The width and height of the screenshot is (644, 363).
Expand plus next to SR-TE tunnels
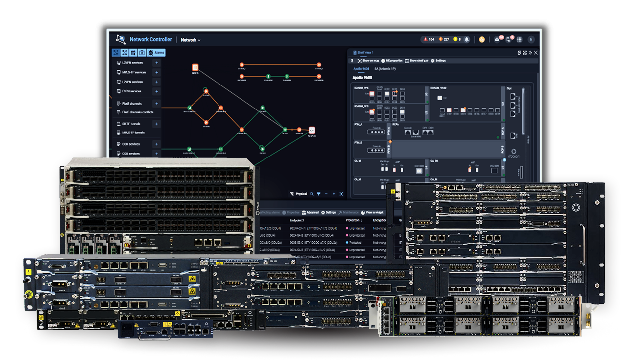click(157, 124)
